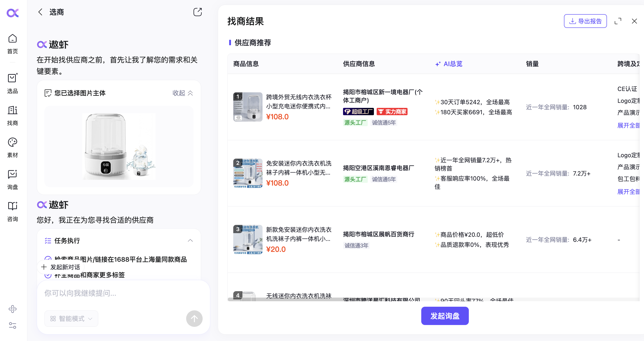Click the 发起询盘 inquiry button

point(445,316)
